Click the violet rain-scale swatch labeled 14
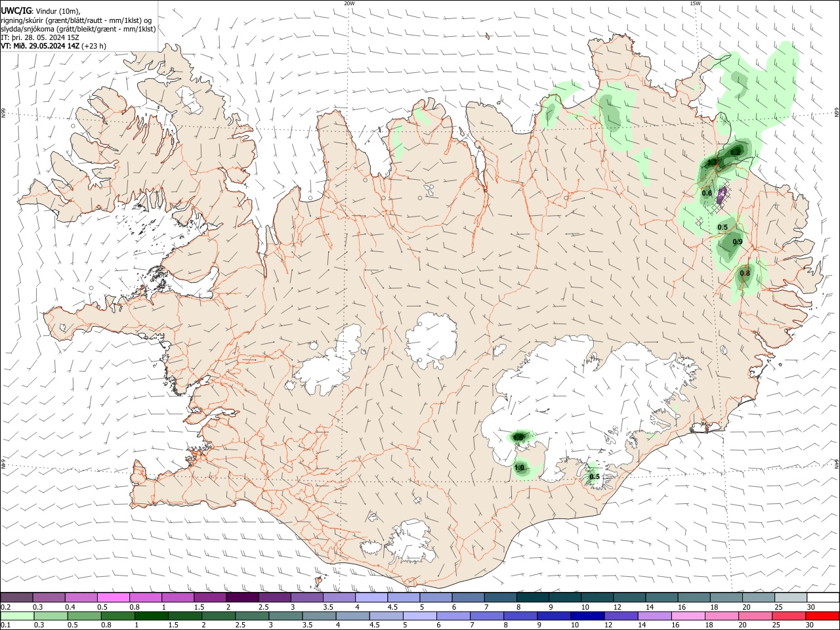 [x=655, y=616]
